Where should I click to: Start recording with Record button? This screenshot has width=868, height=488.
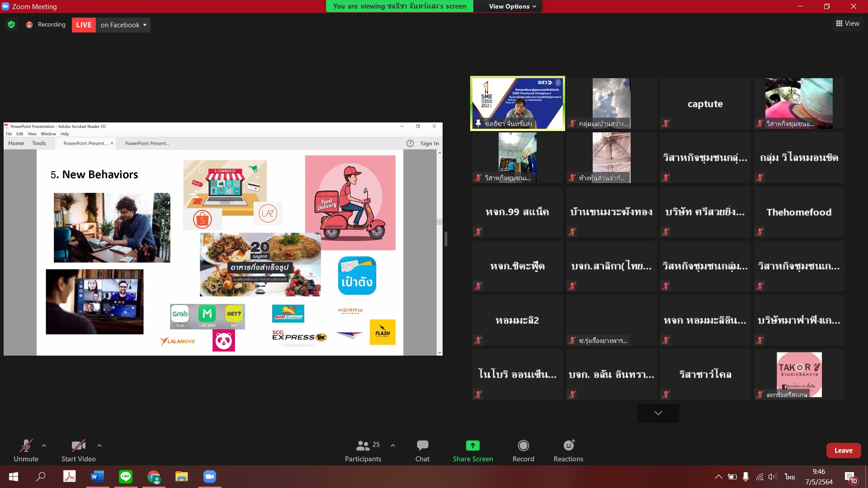(x=523, y=450)
